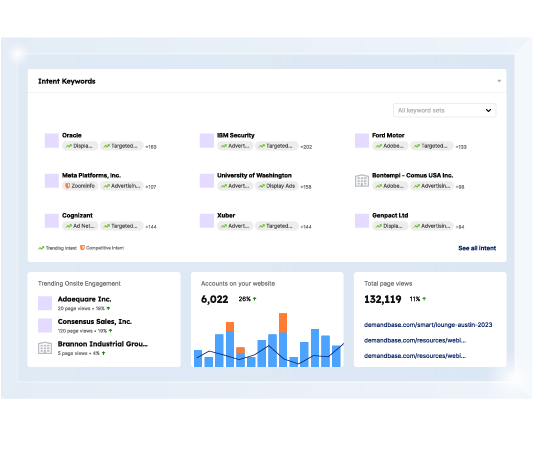Open the Meta Platforms, Inc. account name
The width and height of the screenshot is (540, 450).
(x=91, y=176)
